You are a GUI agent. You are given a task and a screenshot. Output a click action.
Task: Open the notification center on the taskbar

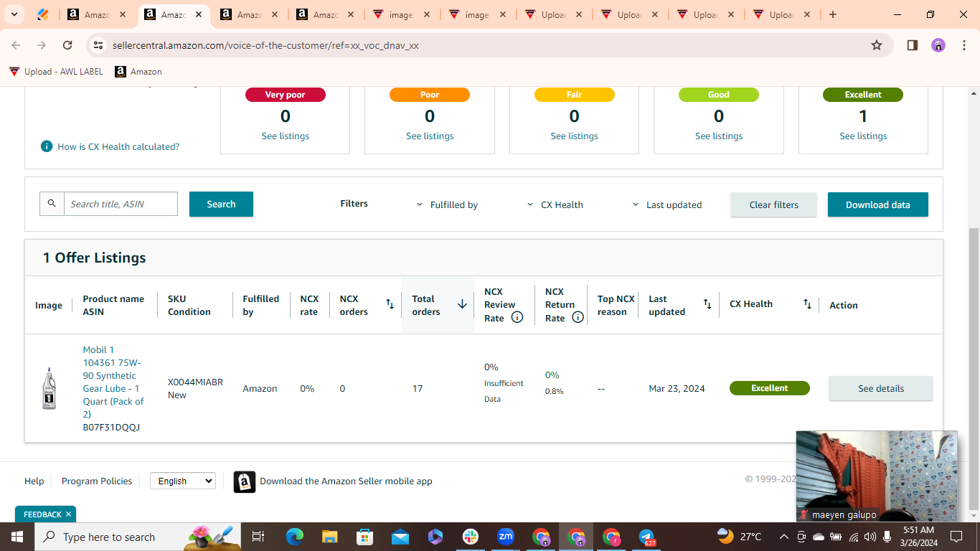(x=956, y=537)
